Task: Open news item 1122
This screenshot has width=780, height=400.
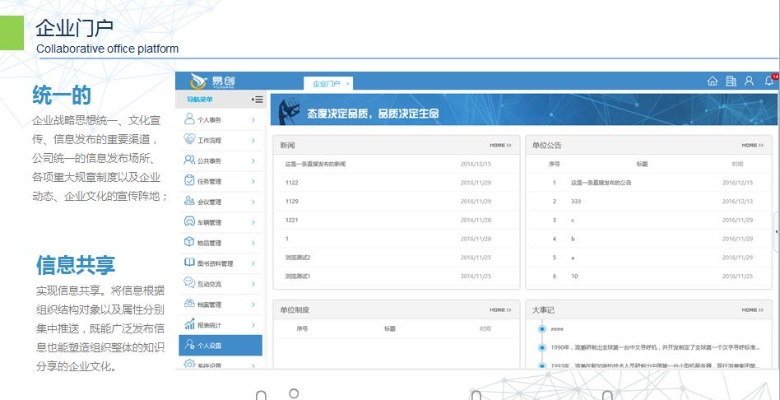Action: point(292,183)
